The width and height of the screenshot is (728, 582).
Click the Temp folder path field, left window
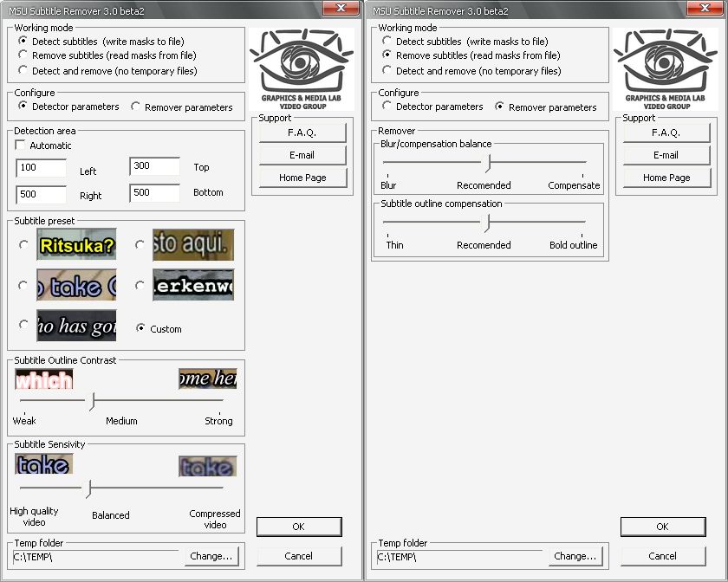95,557
